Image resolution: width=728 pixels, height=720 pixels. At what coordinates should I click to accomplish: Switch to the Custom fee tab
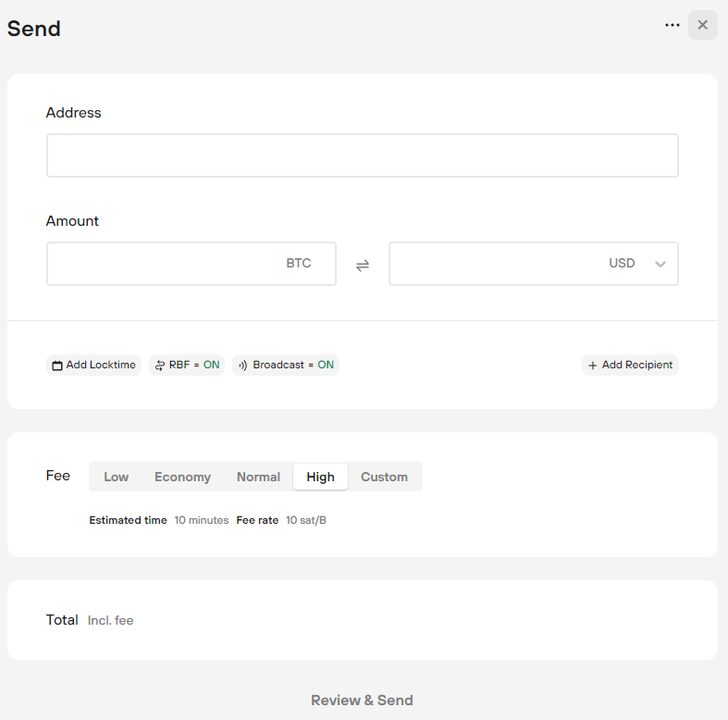tap(384, 477)
